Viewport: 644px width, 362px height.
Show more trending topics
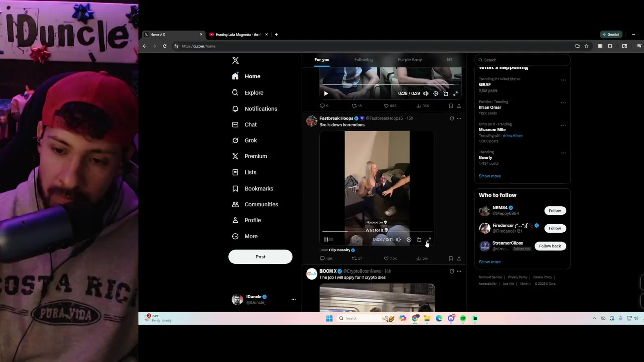[490, 176]
